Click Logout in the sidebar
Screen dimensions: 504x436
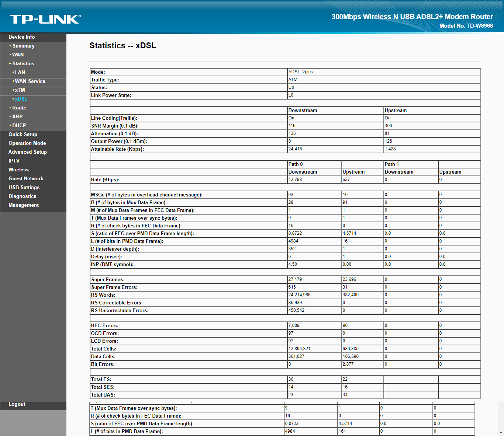pyautogui.click(x=17, y=404)
